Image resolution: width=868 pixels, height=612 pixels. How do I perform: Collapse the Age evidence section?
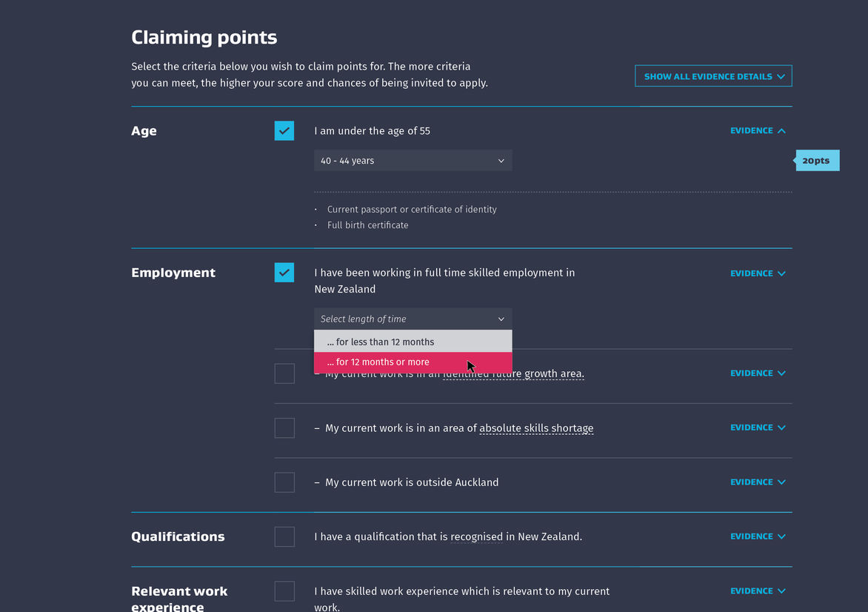coord(758,131)
